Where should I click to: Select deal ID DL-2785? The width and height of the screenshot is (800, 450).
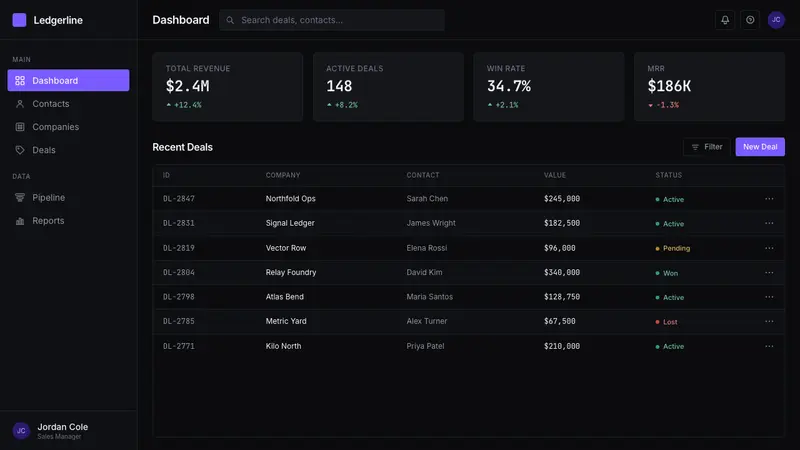tap(179, 321)
